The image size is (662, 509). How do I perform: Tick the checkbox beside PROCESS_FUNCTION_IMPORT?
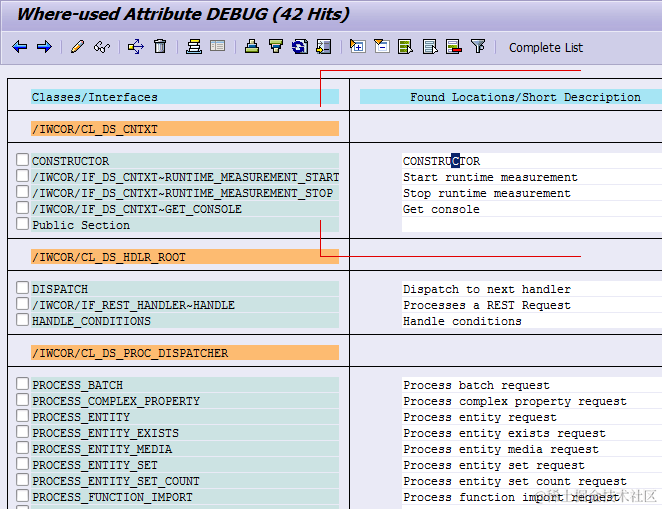click(22, 496)
